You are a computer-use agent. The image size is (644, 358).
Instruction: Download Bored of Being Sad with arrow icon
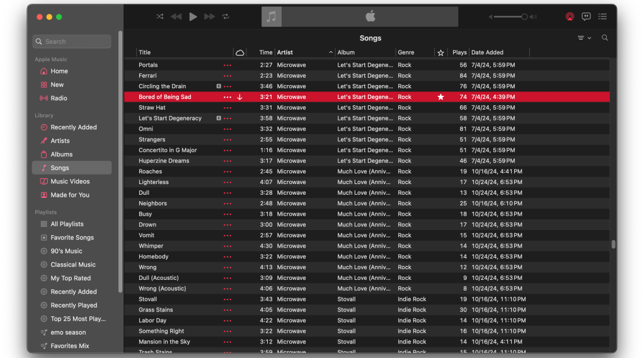tap(239, 97)
